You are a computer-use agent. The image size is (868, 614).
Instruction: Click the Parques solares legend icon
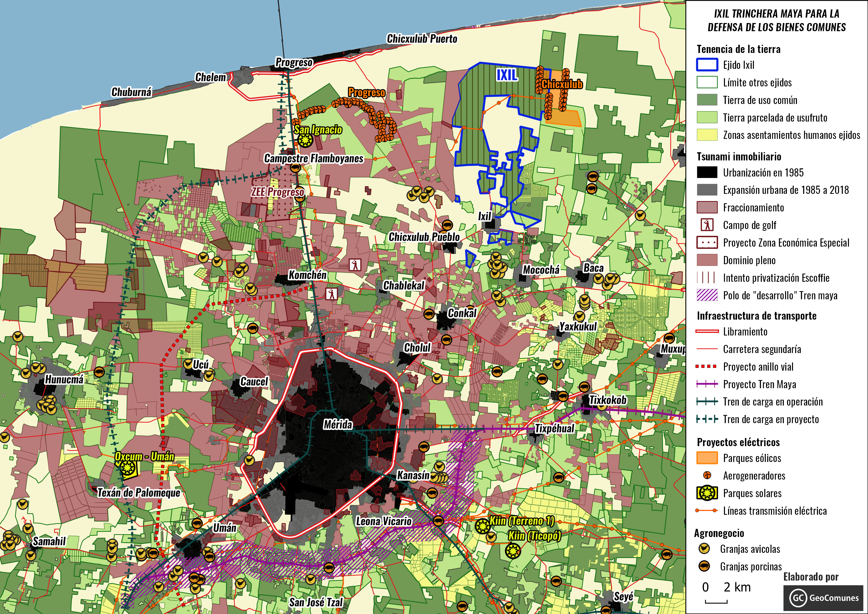click(707, 493)
